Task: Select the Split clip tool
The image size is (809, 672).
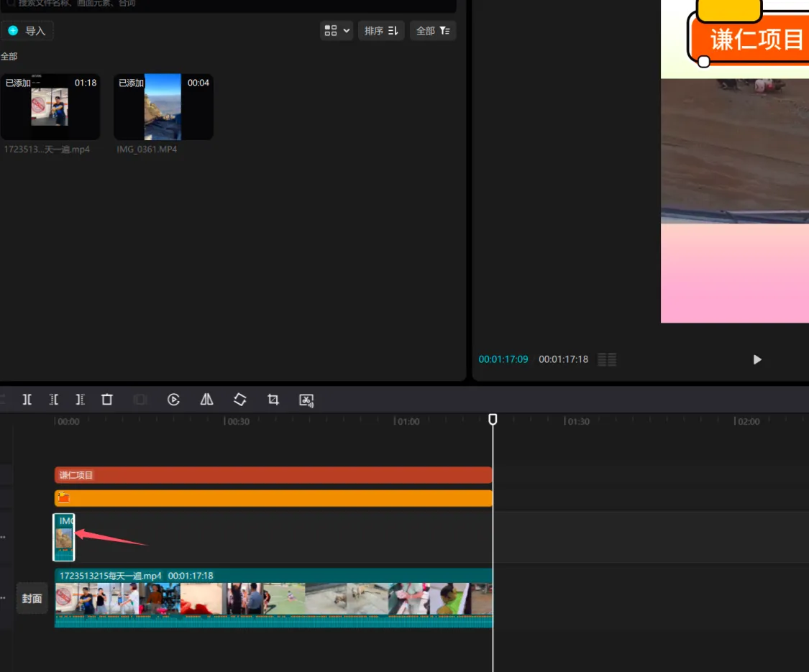Action: point(27,400)
